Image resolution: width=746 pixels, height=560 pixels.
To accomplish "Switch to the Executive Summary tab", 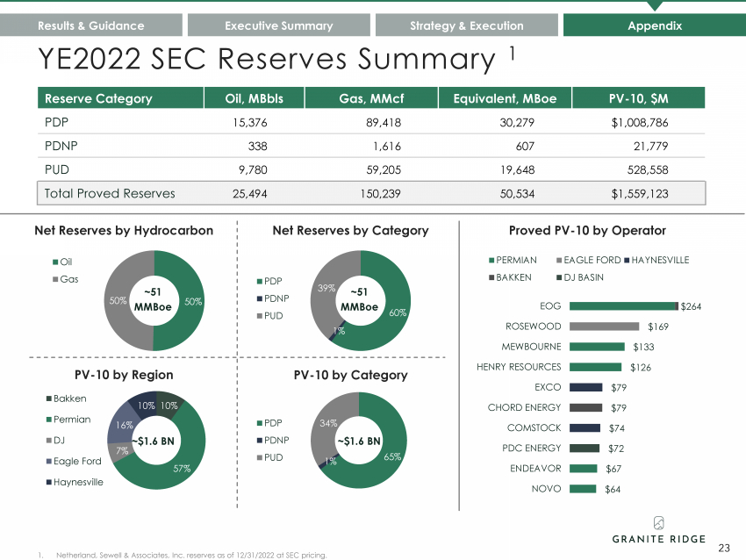I will [x=279, y=25].
